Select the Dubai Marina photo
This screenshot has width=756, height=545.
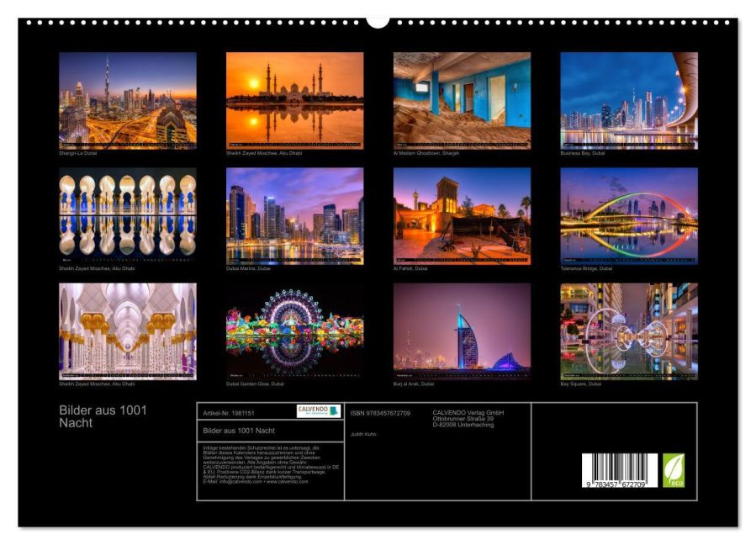pos(294,216)
